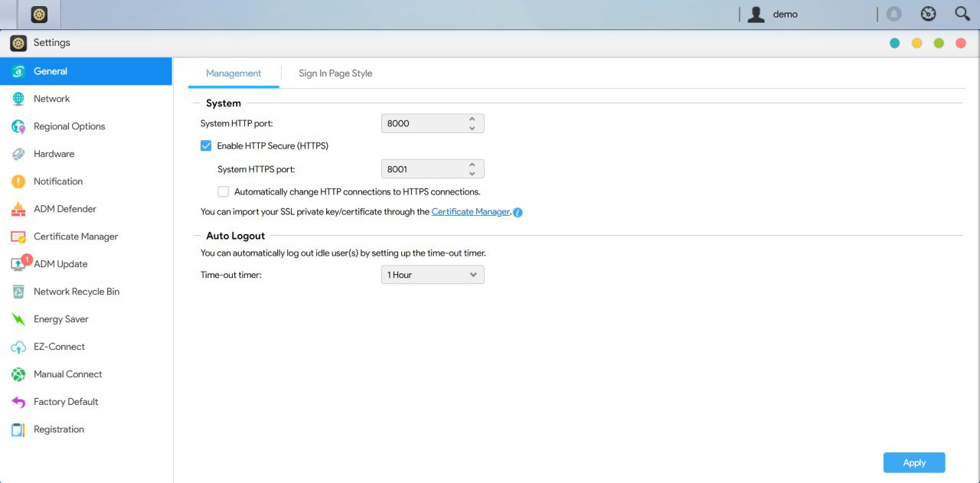Open Factory Default reset section
980x483 pixels.
point(65,402)
